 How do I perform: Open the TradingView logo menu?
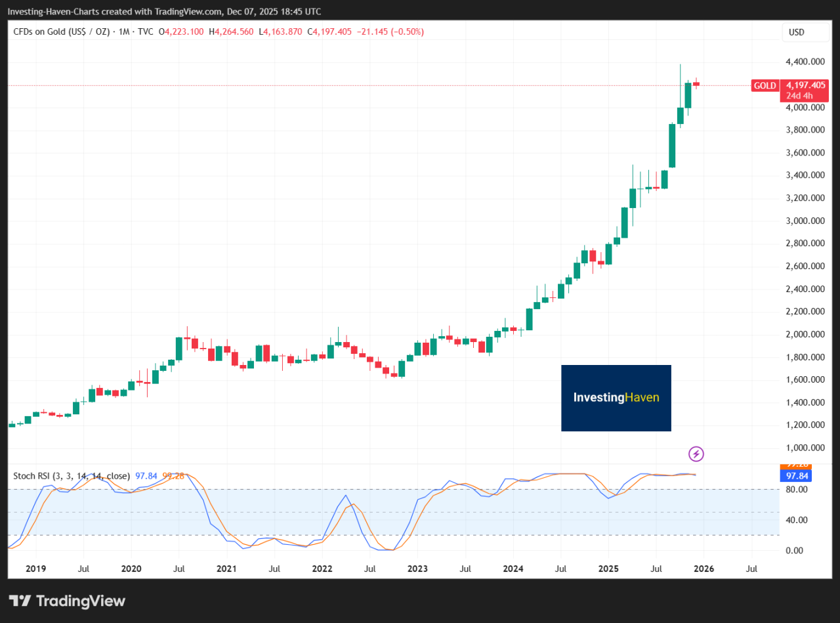[66, 601]
